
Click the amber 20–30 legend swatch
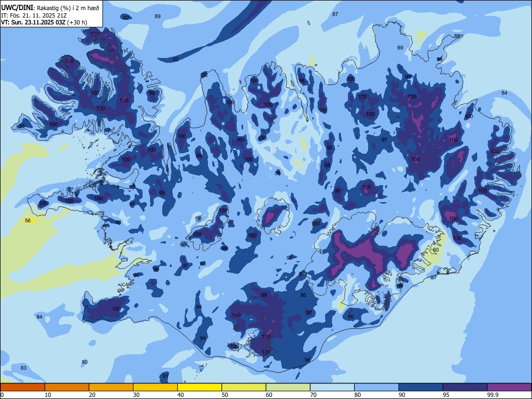pos(111,387)
